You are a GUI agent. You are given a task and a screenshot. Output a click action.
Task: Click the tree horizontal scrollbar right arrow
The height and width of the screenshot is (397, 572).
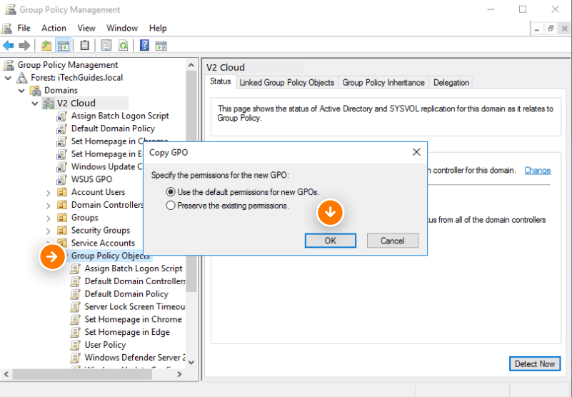pyautogui.click(x=179, y=374)
